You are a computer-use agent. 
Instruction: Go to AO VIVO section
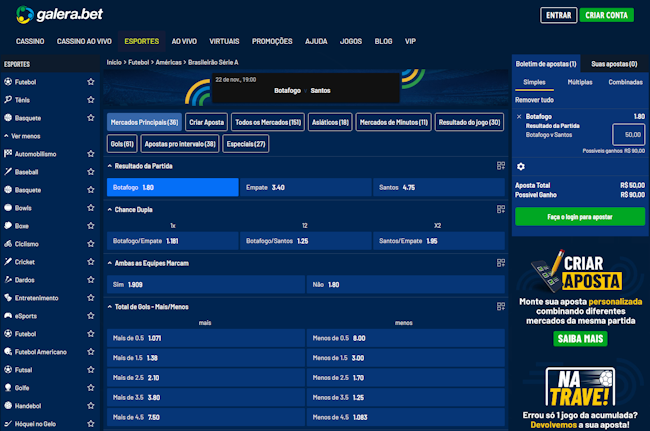click(x=184, y=41)
